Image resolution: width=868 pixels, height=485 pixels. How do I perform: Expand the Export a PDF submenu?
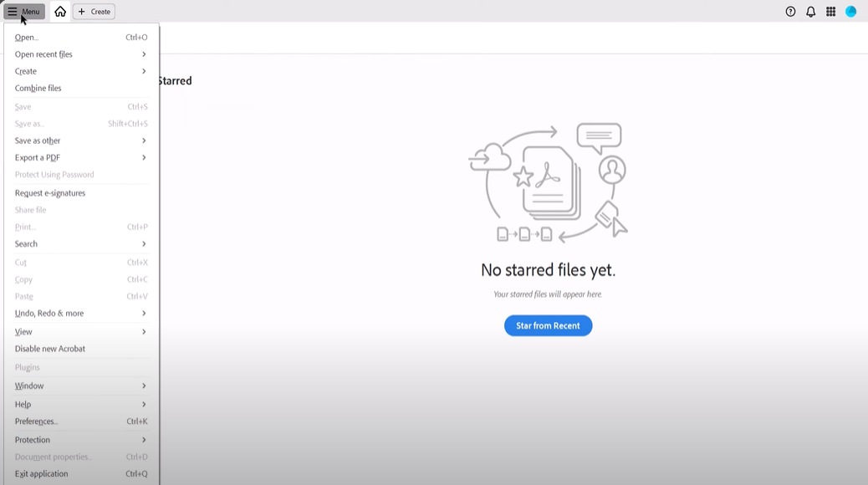(81, 158)
